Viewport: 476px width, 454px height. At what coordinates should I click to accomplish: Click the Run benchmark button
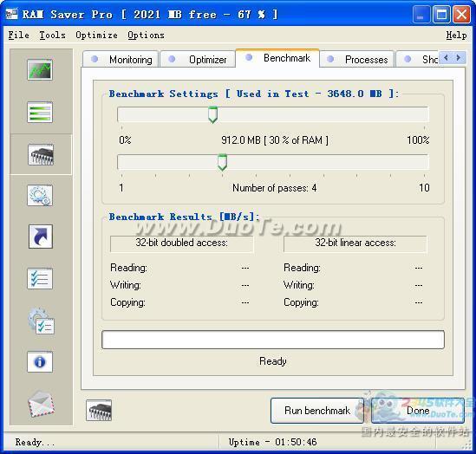tap(317, 411)
